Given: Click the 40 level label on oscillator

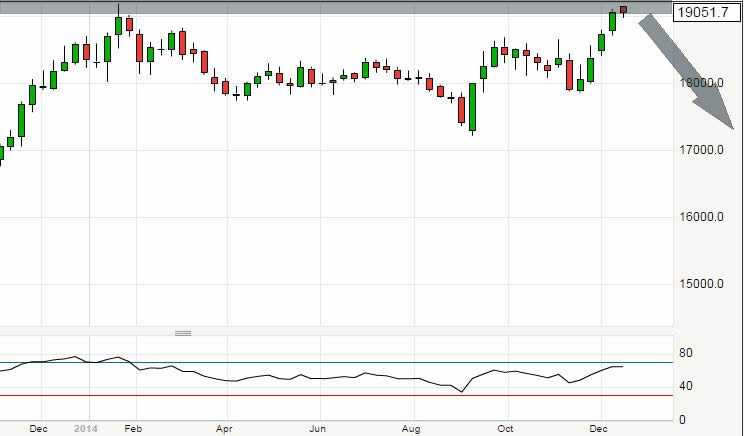Looking at the screenshot, I should [687, 386].
